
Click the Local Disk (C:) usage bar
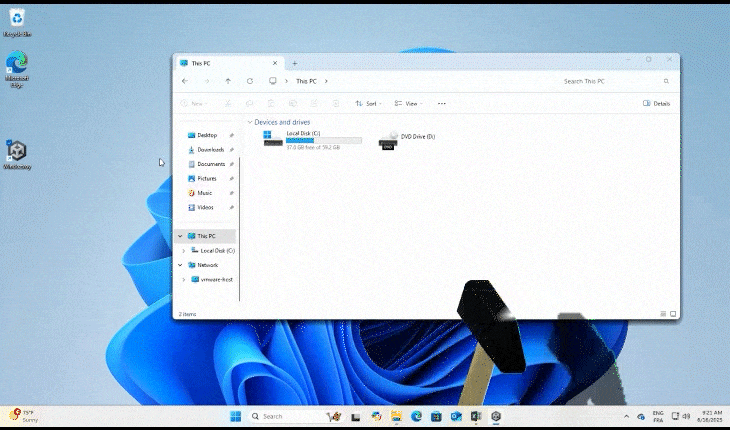[324, 140]
